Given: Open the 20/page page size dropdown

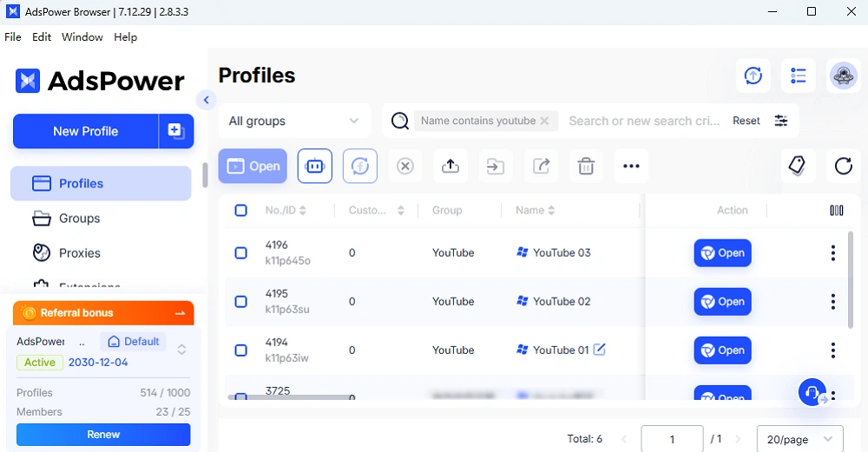Looking at the screenshot, I should point(800,439).
